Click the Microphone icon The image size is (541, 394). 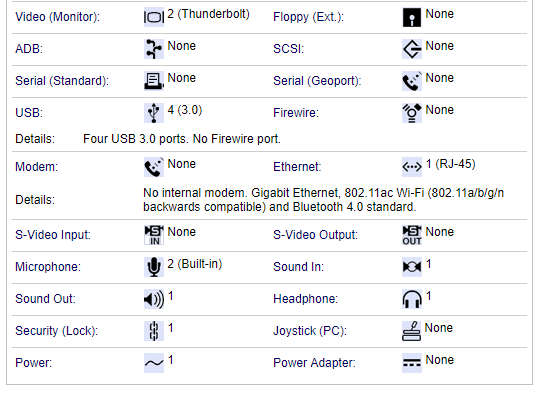click(154, 267)
